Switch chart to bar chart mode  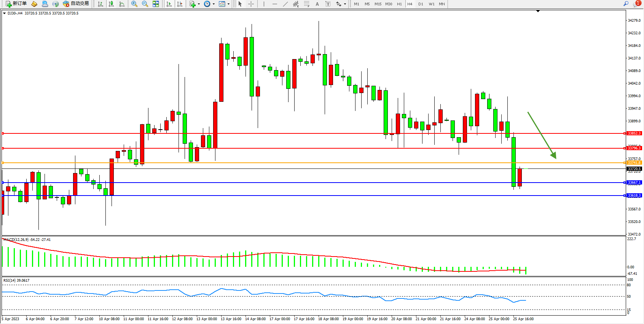100,4
